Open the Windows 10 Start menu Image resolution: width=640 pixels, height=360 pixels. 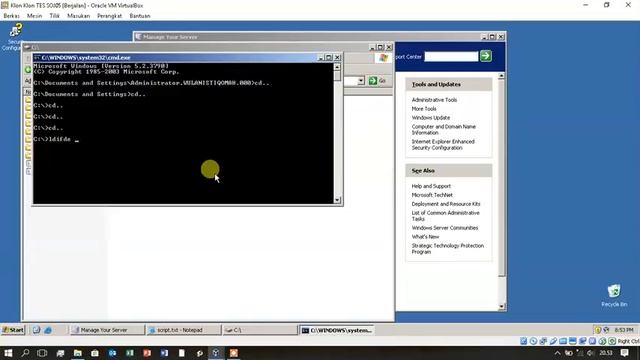(8, 353)
